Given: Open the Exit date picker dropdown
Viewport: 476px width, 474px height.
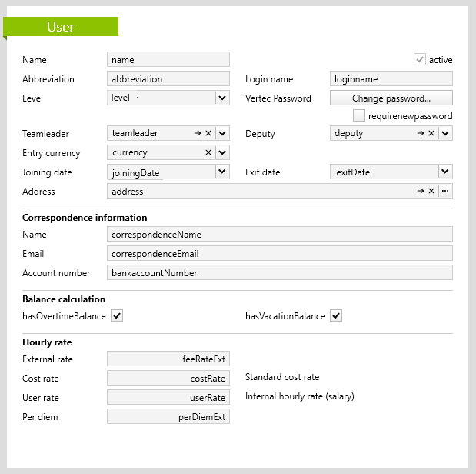Looking at the screenshot, I should click(x=445, y=172).
